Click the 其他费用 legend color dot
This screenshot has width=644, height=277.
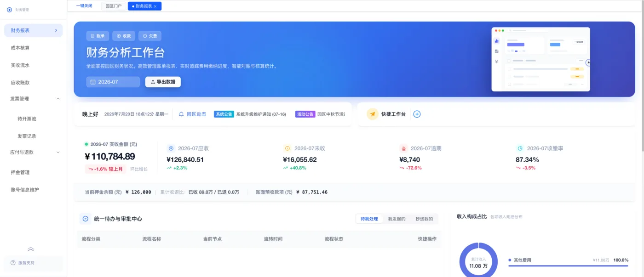[x=510, y=260]
